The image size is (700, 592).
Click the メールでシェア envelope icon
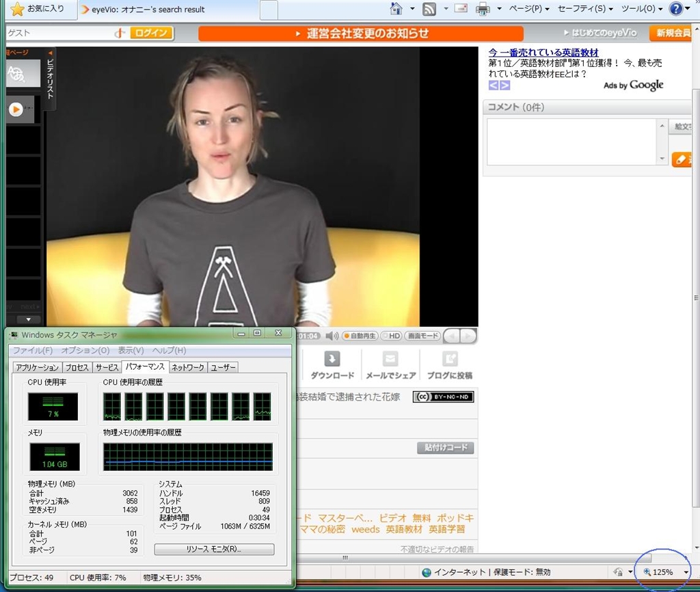(390, 359)
